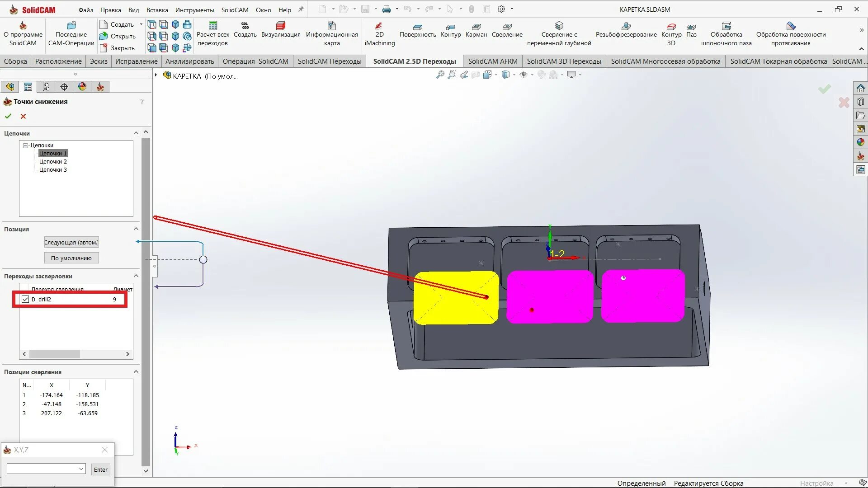The image size is (868, 488).
Task: Open Сверление с переменной глубиной operation
Action: pyautogui.click(x=559, y=34)
